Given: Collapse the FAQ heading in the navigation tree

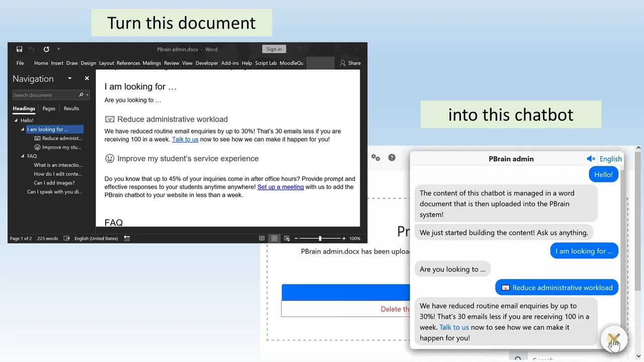Looking at the screenshot, I should click(23, 156).
